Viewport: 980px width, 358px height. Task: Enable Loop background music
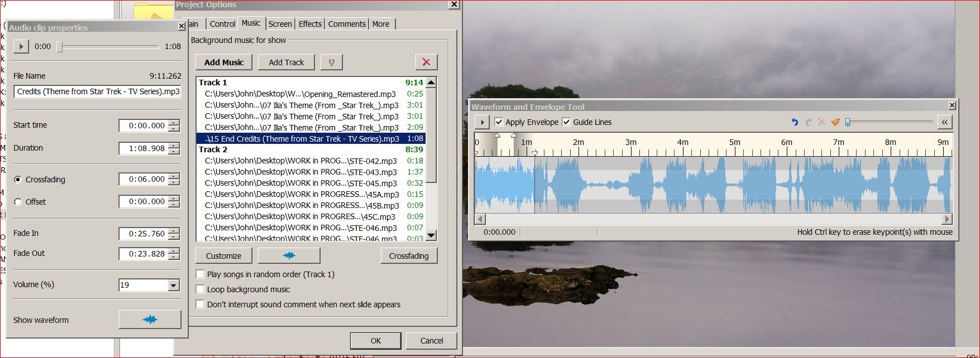[x=200, y=289]
